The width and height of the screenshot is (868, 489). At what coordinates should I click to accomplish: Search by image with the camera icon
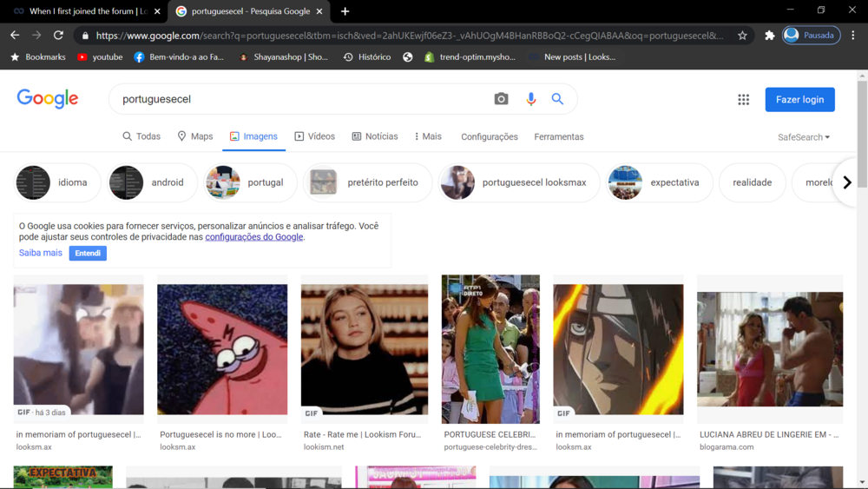pyautogui.click(x=501, y=99)
